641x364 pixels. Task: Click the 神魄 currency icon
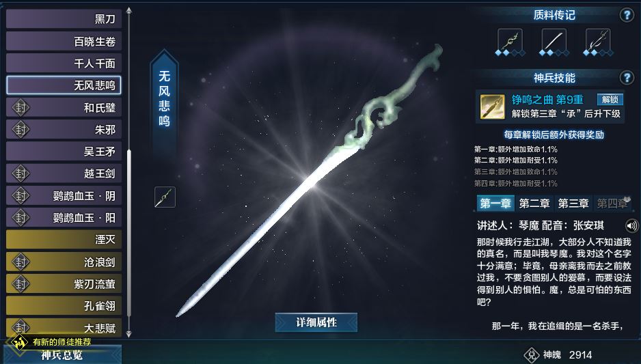click(532, 354)
